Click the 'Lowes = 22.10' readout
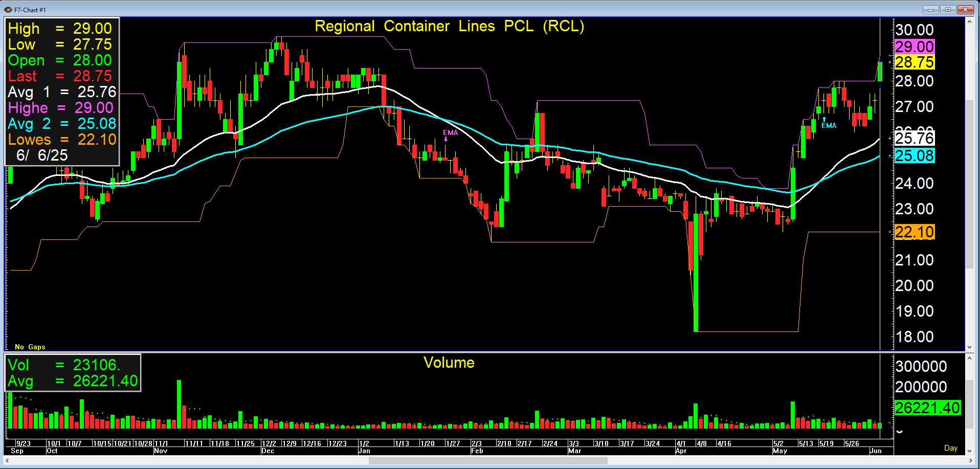Image resolution: width=980 pixels, height=469 pixels. tap(62, 140)
